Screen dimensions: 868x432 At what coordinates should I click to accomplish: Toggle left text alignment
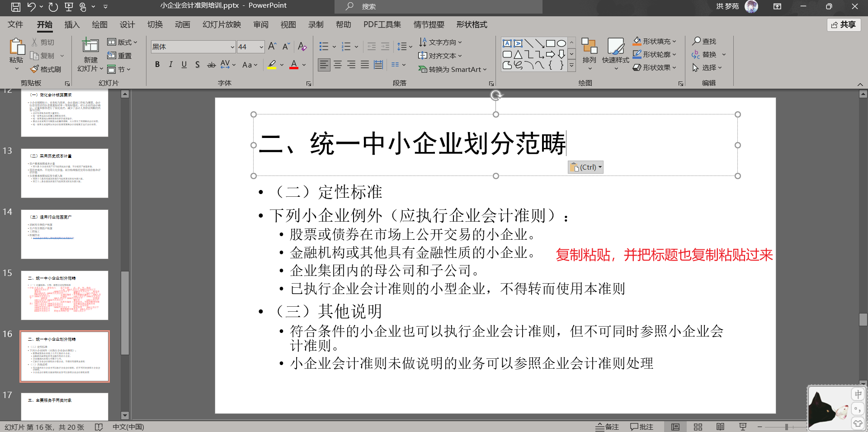coord(324,65)
